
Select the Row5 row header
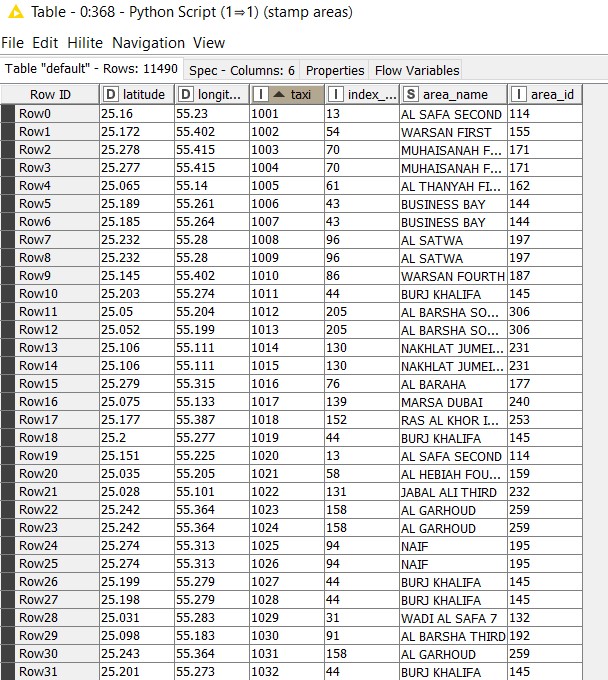click(56, 203)
